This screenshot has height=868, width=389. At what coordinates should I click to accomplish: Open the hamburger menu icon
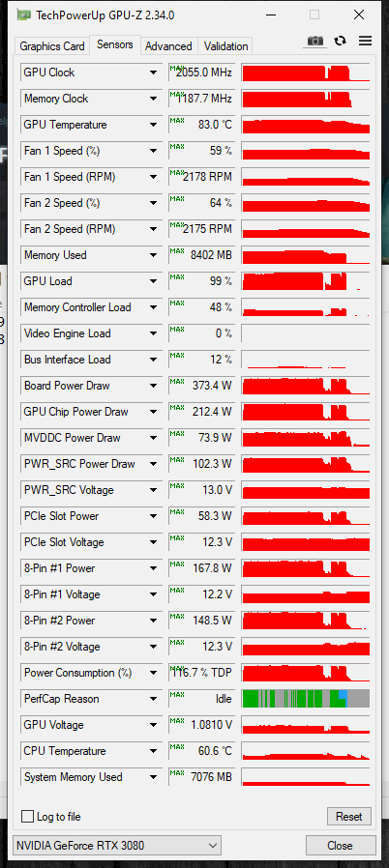(365, 41)
